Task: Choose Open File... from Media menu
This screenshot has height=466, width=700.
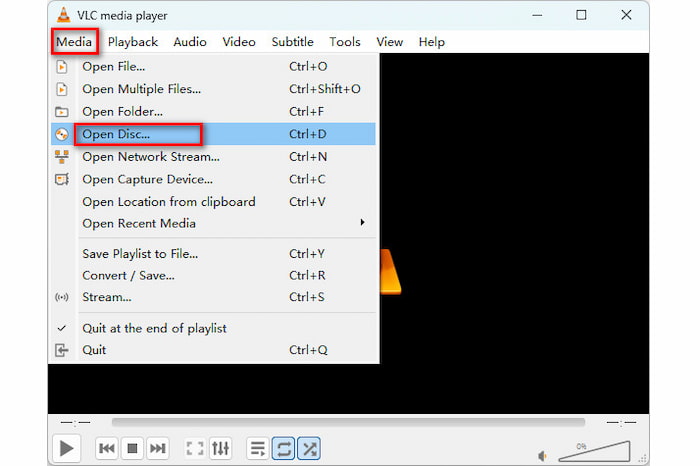Action: click(213, 67)
